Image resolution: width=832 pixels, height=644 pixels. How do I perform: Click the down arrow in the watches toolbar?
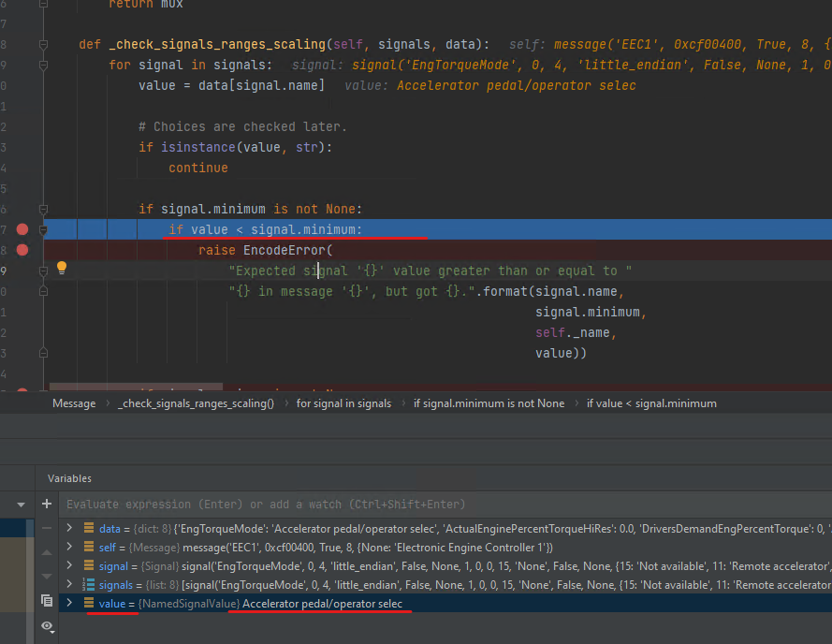(x=45, y=575)
